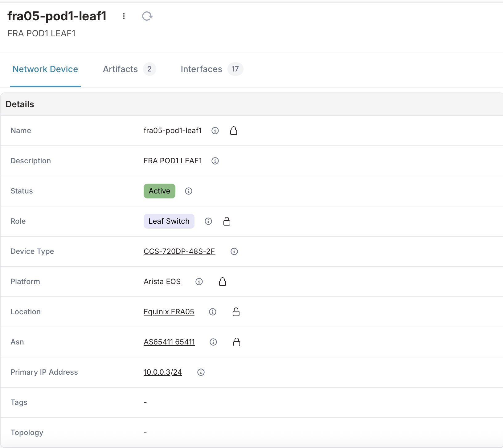
Task: Click the Interfaces count badge 17
Action: (x=235, y=69)
